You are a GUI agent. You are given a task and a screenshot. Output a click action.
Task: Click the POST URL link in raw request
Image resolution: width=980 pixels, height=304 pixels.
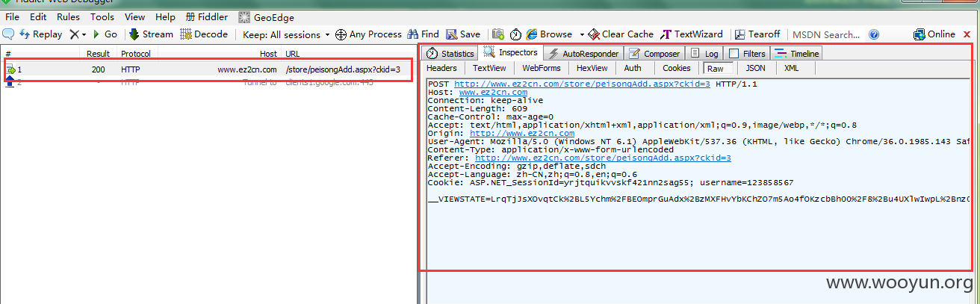(x=582, y=84)
